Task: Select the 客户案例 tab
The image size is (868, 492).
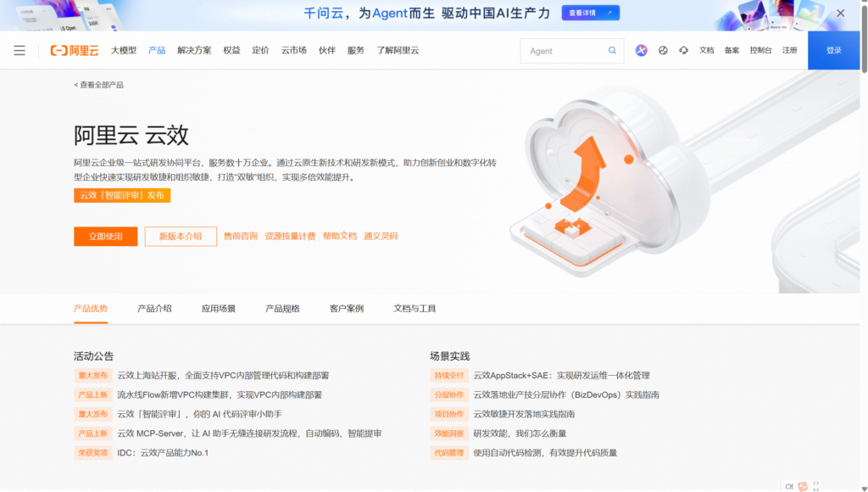Action: coord(347,309)
